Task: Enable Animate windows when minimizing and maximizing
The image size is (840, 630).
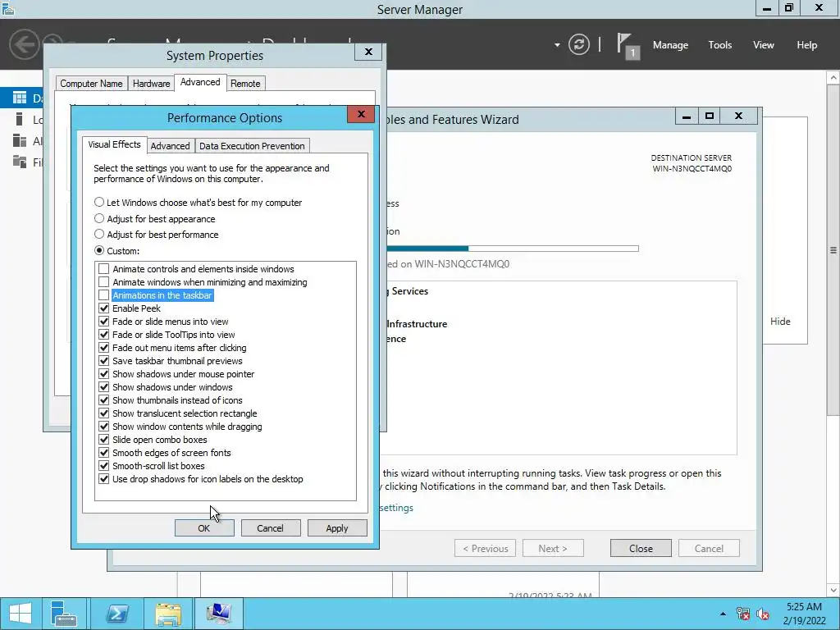Action: point(104,282)
